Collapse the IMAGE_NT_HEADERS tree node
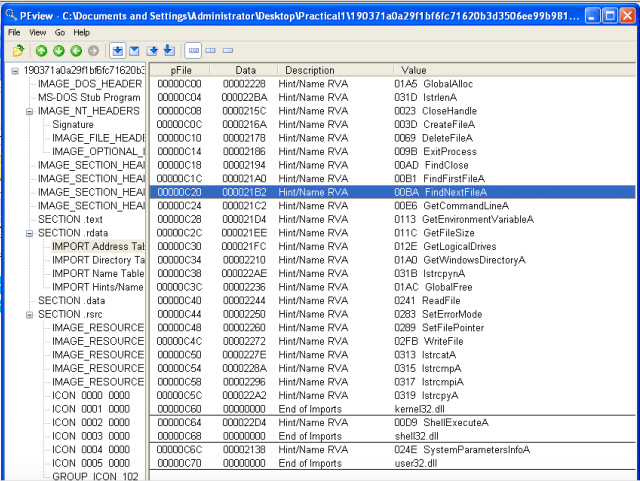This screenshot has width=640, height=481. (x=30, y=111)
